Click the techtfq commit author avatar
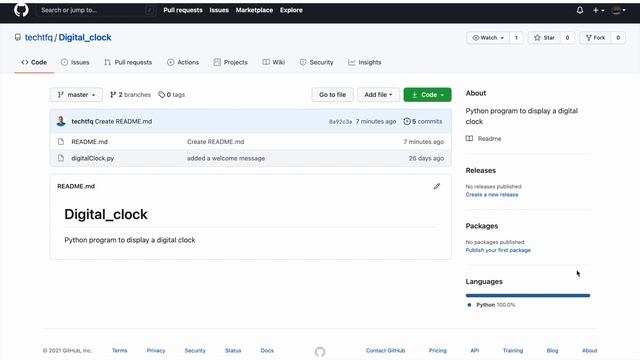This screenshot has height=360, width=640. [x=61, y=121]
